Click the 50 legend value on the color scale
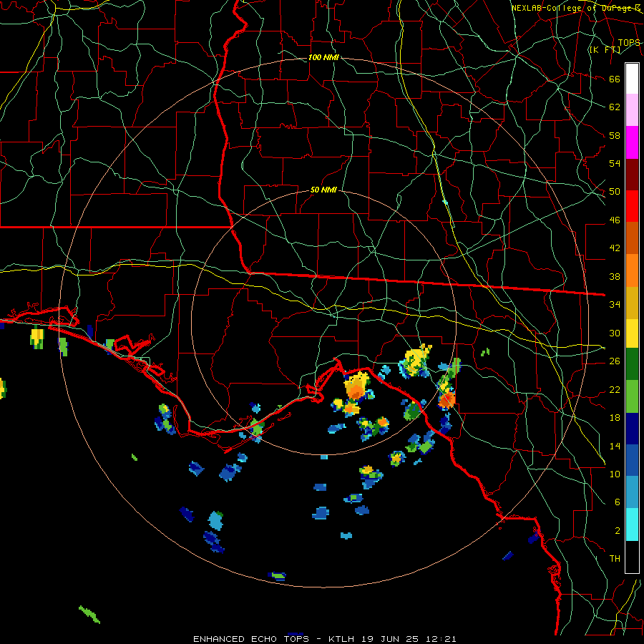Screen dimensions: 644x644 point(615,192)
